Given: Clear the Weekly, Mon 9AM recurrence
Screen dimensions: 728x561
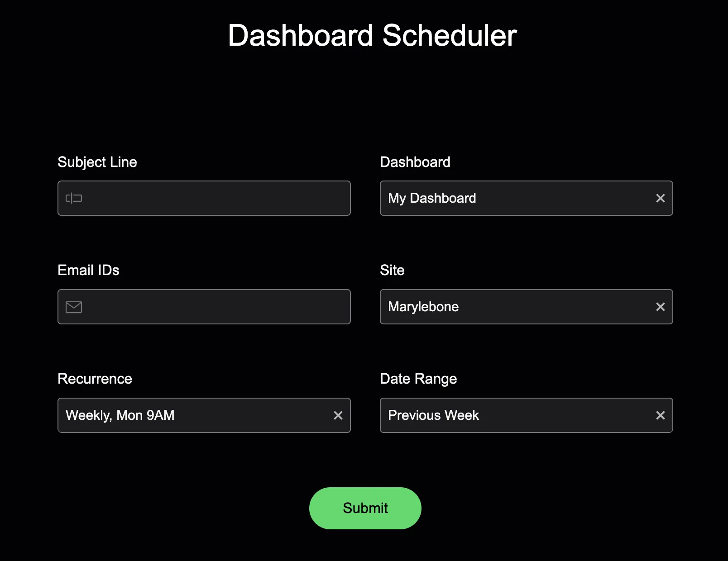Looking at the screenshot, I should click(338, 415).
